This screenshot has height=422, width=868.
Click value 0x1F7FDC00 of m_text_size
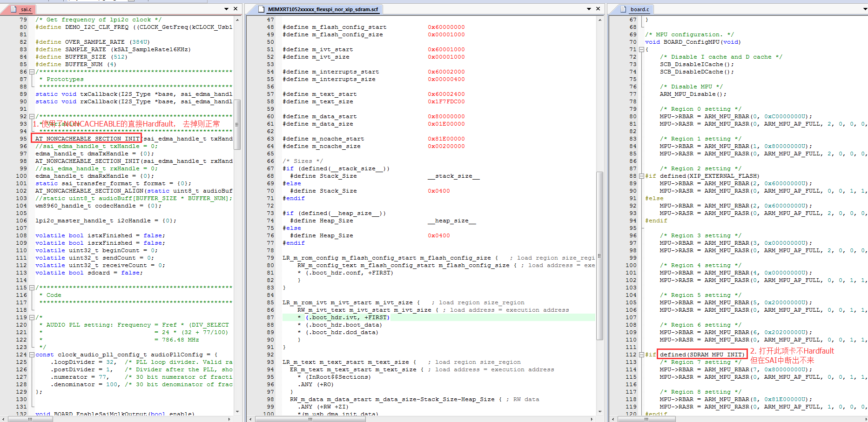446,101
